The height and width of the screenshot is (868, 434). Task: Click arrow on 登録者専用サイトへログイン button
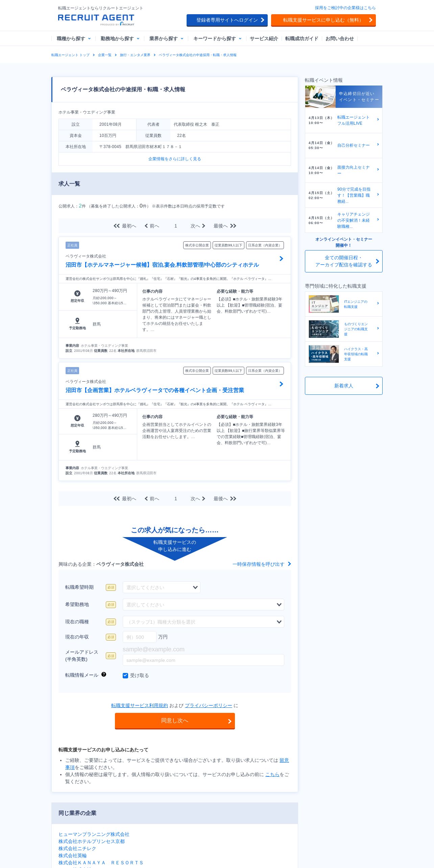tap(262, 20)
